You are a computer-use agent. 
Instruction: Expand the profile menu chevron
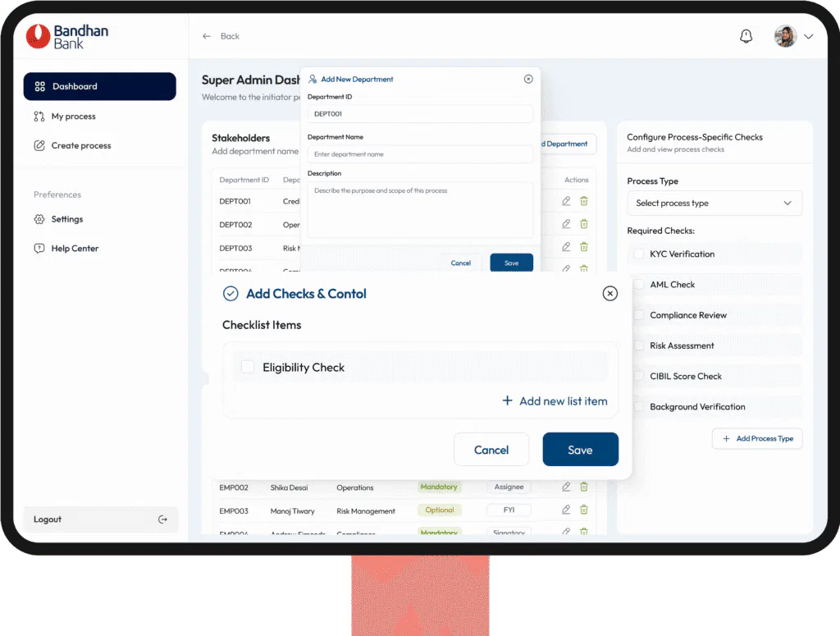coord(808,36)
